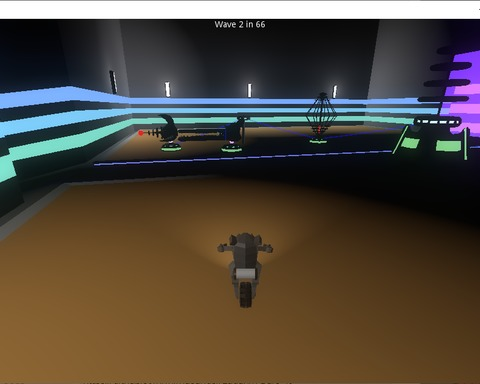Click the red glowing dot on the left turret barrel
The image size is (480, 384).
[x=141, y=133]
